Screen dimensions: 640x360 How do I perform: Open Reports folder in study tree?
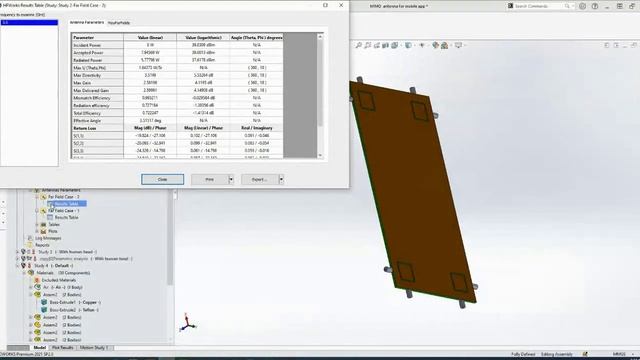[x=42, y=245]
